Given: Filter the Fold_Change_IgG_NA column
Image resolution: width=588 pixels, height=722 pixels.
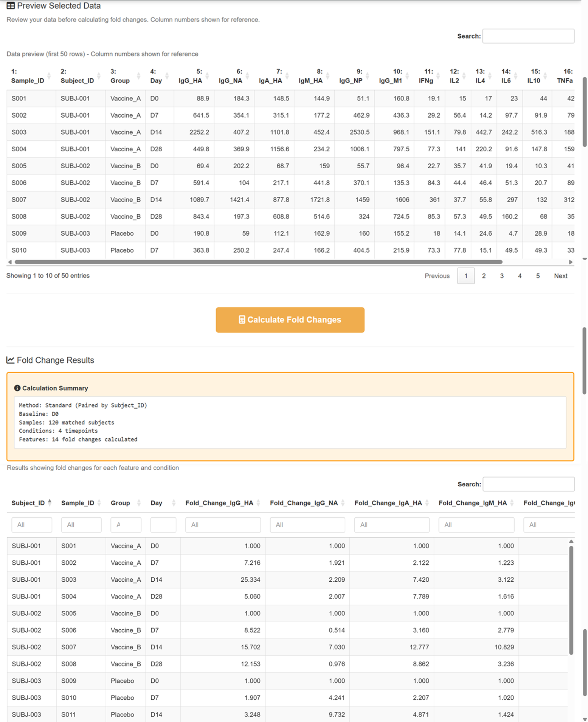Looking at the screenshot, I should click(307, 525).
